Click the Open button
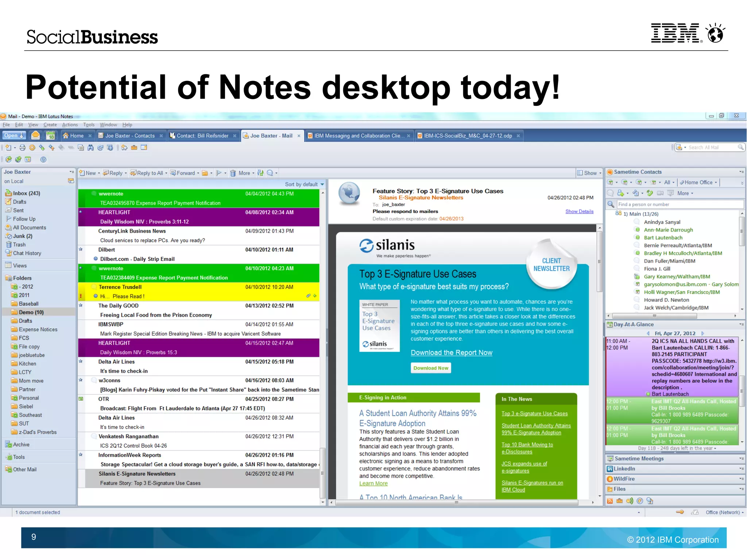The image size is (747, 560). (x=14, y=136)
